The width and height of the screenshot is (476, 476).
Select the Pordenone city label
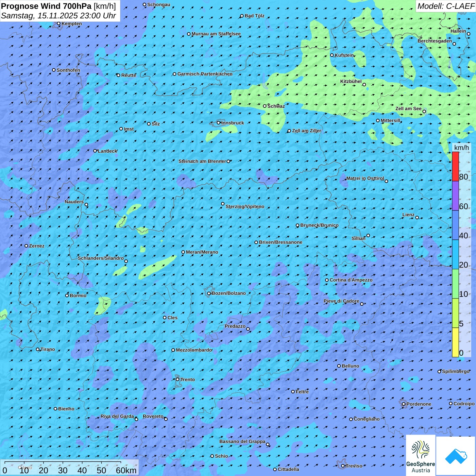click(x=419, y=404)
